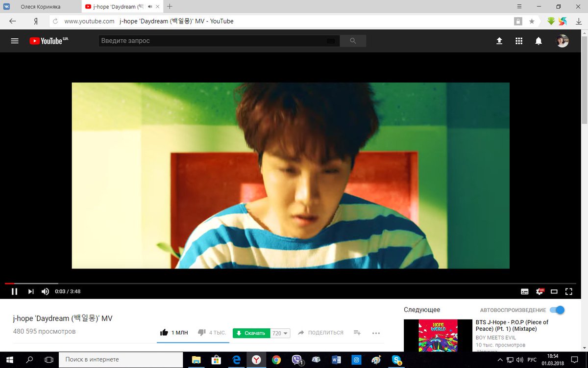
Task: Like the video with thumbs up
Action: pyautogui.click(x=174, y=333)
